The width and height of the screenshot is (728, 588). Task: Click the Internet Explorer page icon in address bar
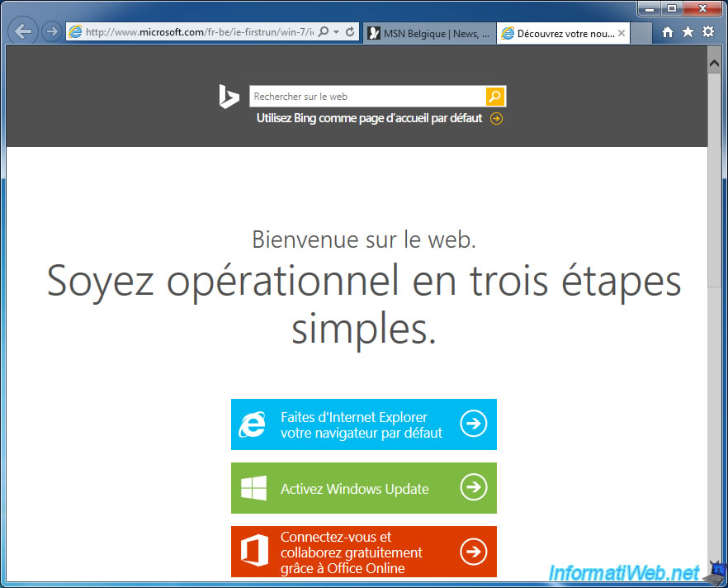point(75,31)
